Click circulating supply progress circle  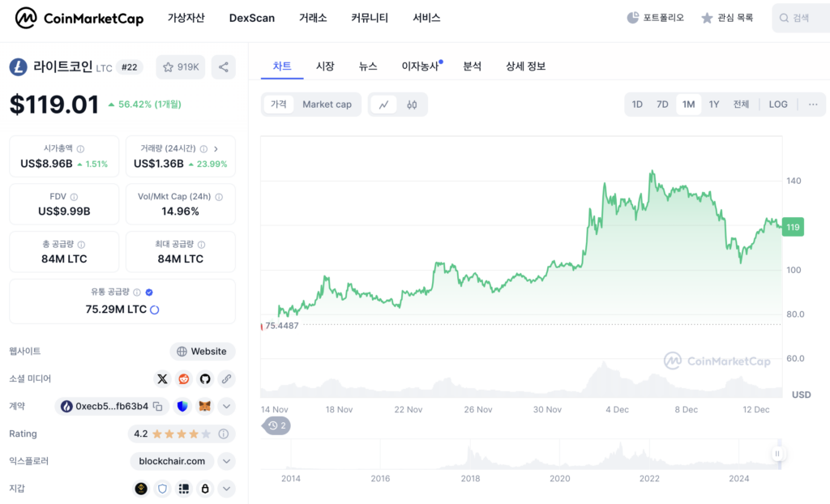tap(155, 310)
